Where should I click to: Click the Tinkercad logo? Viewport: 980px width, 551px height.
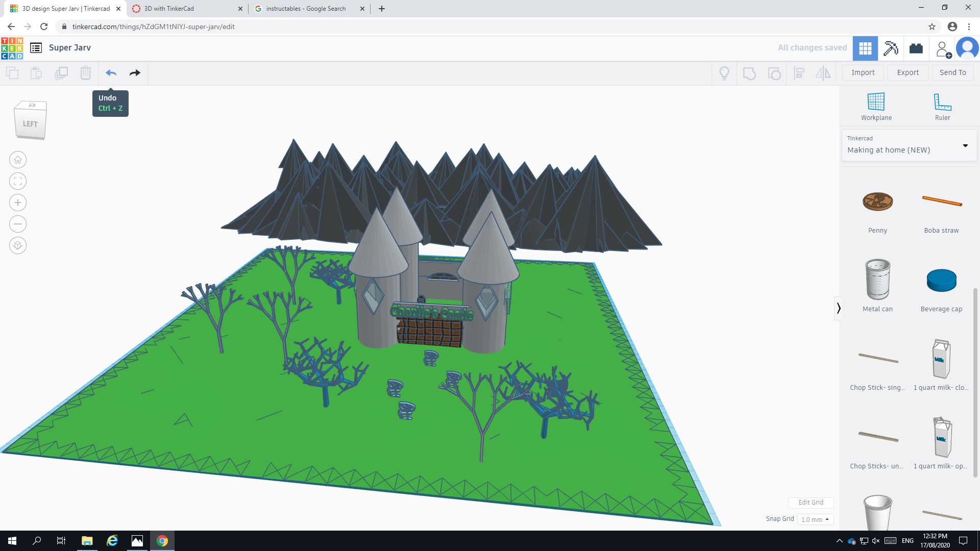(12, 48)
